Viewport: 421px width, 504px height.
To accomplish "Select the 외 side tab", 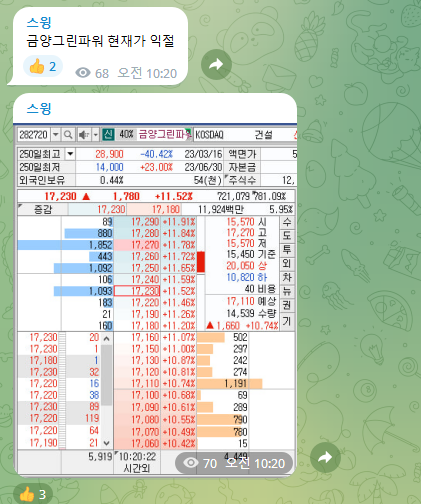I will click(287, 263).
